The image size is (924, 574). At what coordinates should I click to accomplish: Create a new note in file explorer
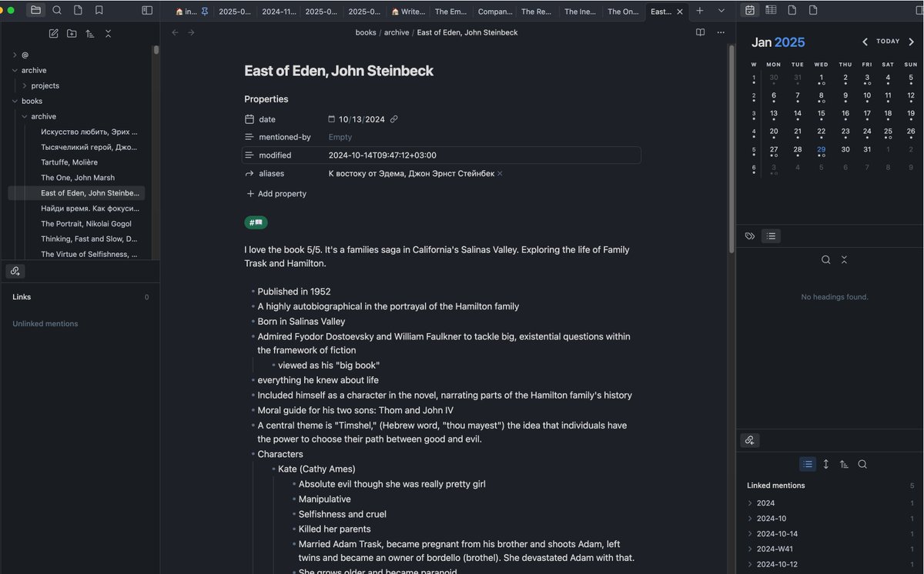[x=53, y=33]
